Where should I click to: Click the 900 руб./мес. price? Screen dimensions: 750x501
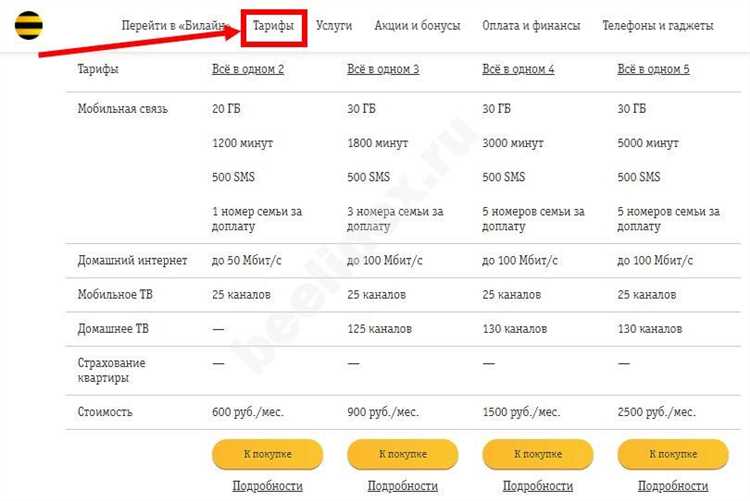click(383, 412)
